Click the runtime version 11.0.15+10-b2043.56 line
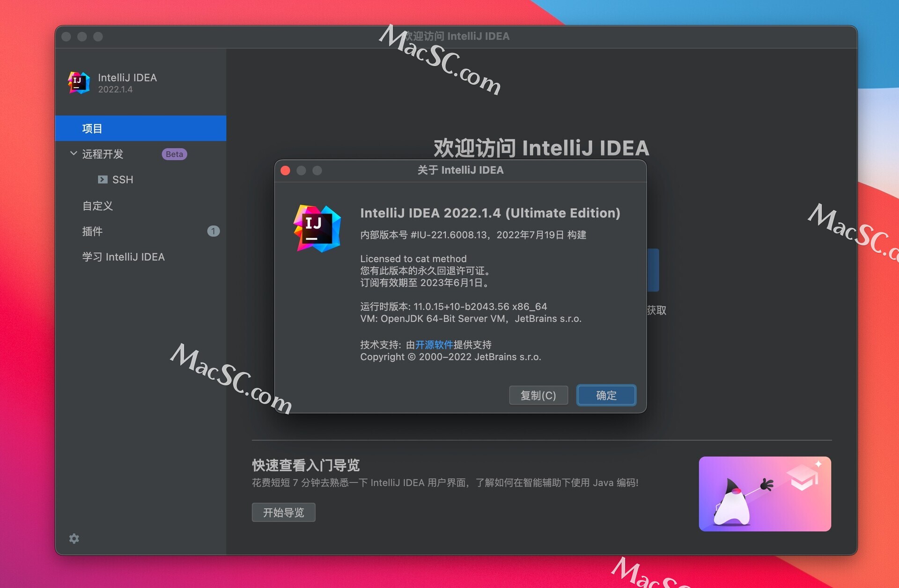 click(453, 307)
